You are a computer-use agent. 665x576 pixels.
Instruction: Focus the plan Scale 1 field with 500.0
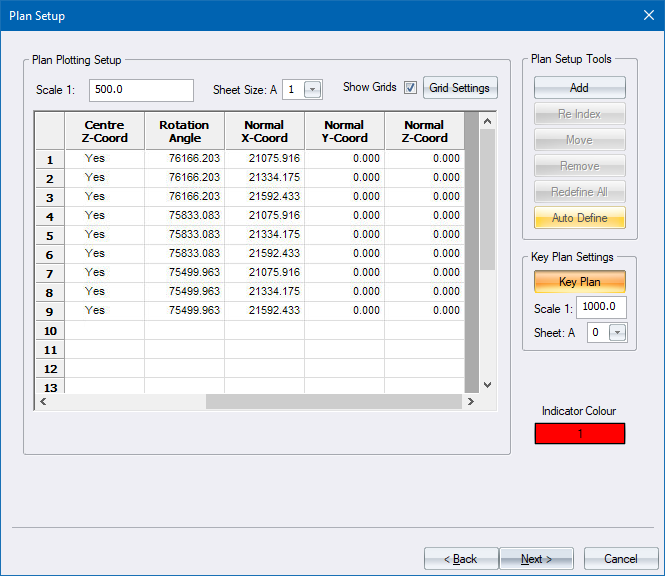tap(141, 90)
